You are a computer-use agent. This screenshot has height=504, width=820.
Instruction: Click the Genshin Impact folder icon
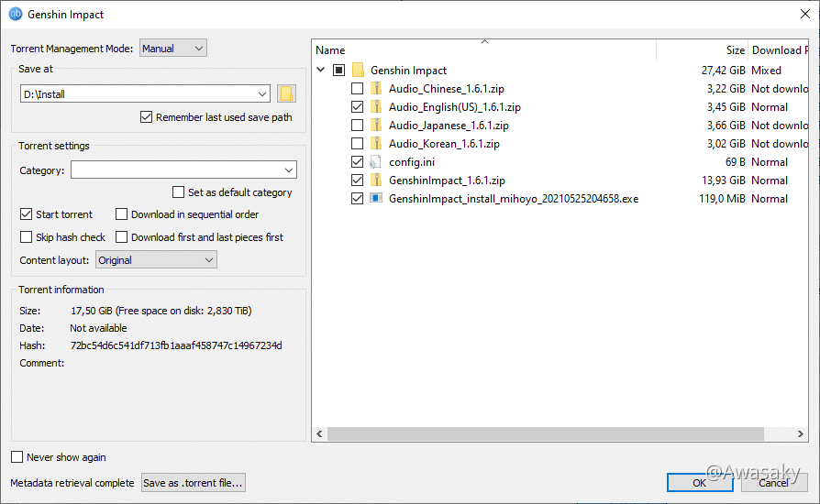click(359, 70)
